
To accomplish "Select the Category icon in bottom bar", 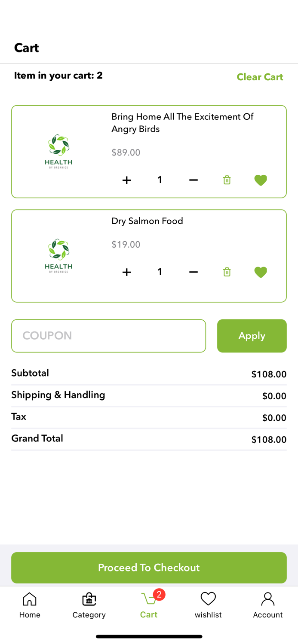I will (89, 605).
